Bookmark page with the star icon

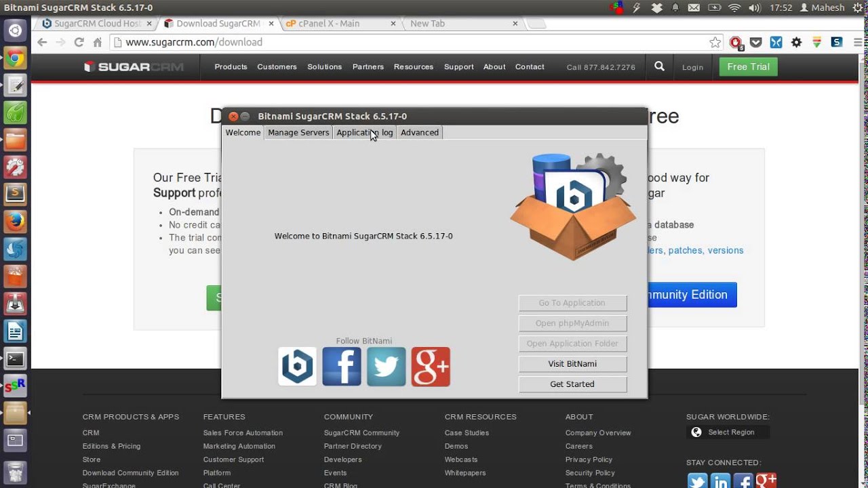click(x=715, y=42)
